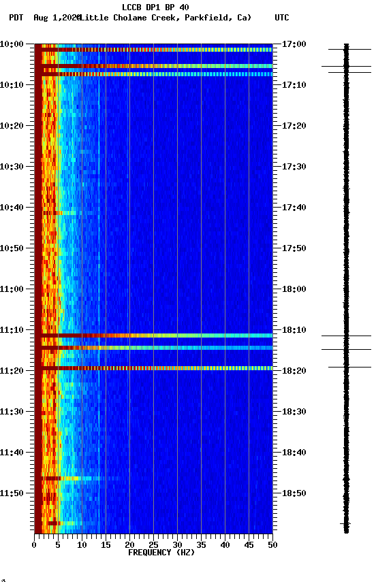Click the 50 Hz frequency axis label
This screenshot has height=588, width=376.
pyautogui.click(x=273, y=545)
